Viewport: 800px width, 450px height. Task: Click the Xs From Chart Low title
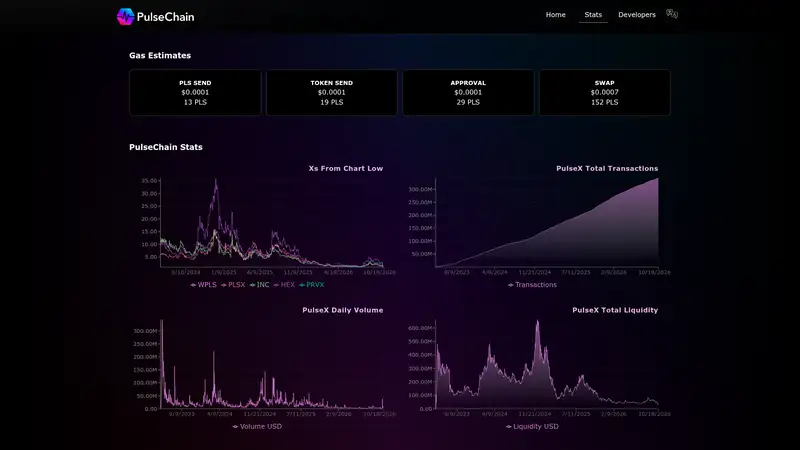tap(346, 168)
